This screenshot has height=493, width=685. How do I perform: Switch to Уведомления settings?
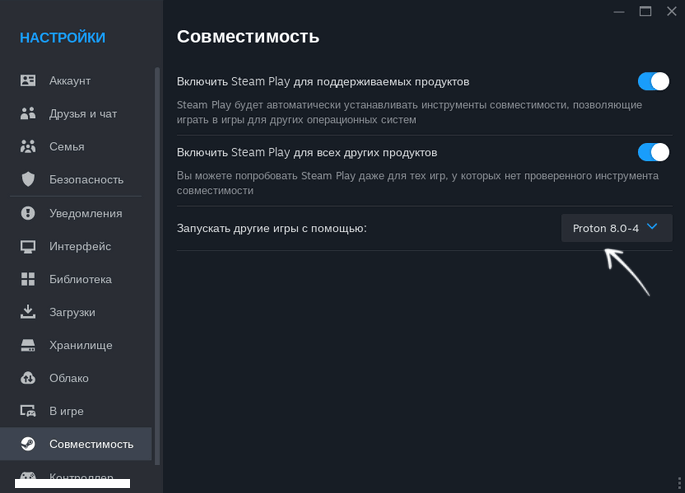76,213
